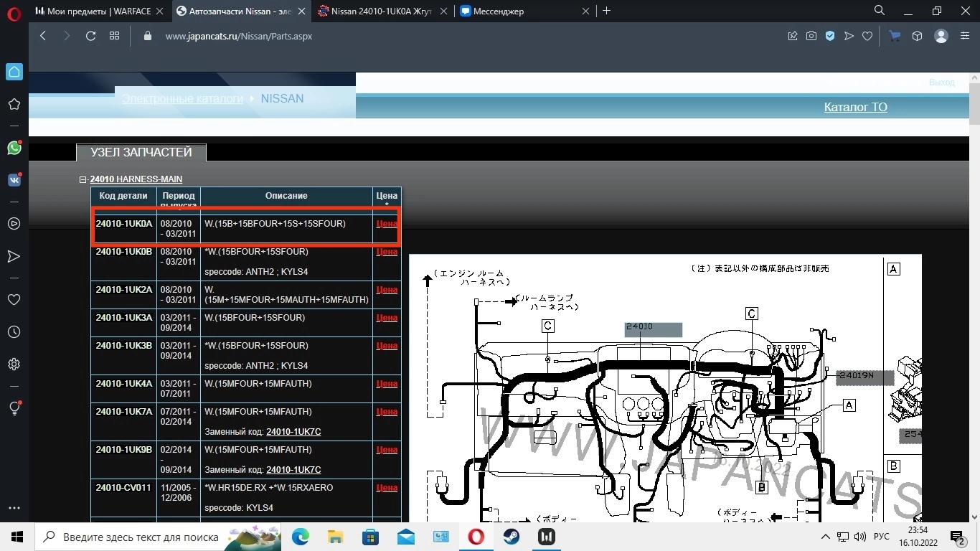The width and height of the screenshot is (980, 551).
Task: Click the Выход logout link
Action: [x=941, y=83]
